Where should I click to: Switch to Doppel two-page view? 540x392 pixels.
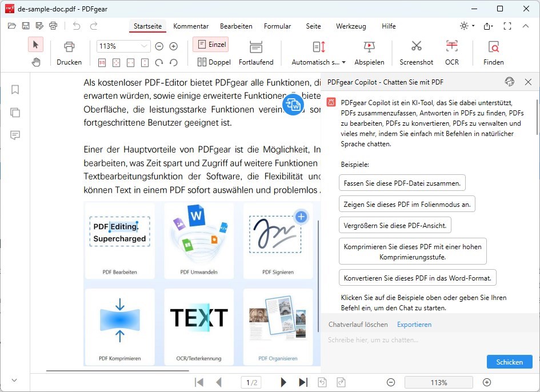[x=214, y=62]
